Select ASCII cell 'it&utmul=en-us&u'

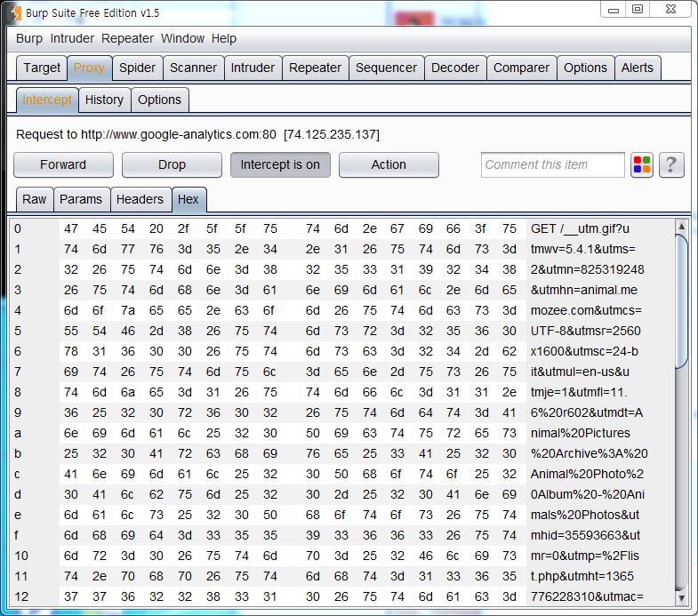580,372
